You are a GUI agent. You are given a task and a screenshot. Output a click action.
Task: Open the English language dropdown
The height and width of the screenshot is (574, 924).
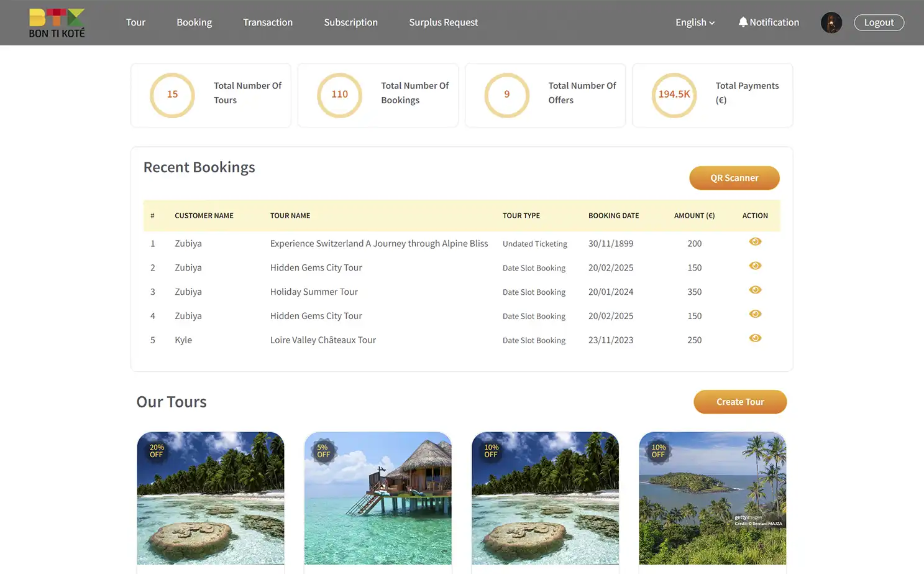pos(694,22)
